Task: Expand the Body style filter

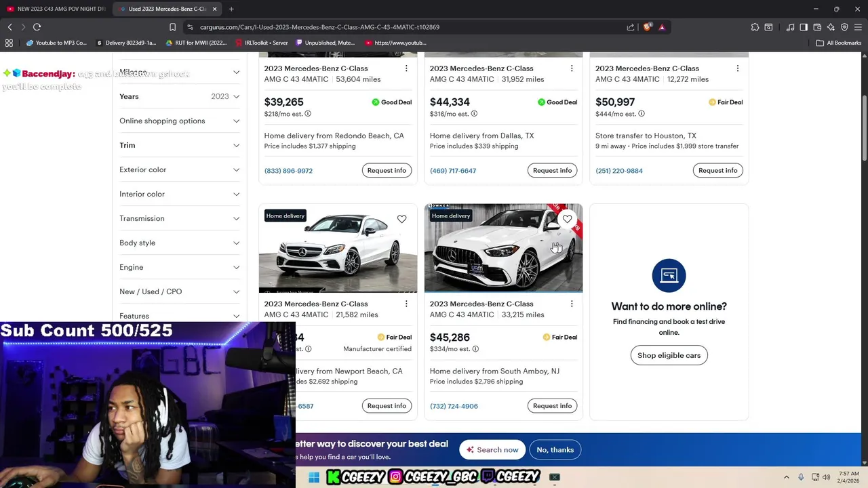Action: coord(180,243)
